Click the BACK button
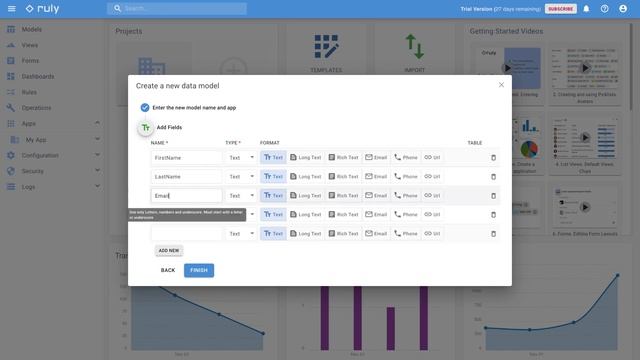The width and height of the screenshot is (640, 360). [168, 270]
